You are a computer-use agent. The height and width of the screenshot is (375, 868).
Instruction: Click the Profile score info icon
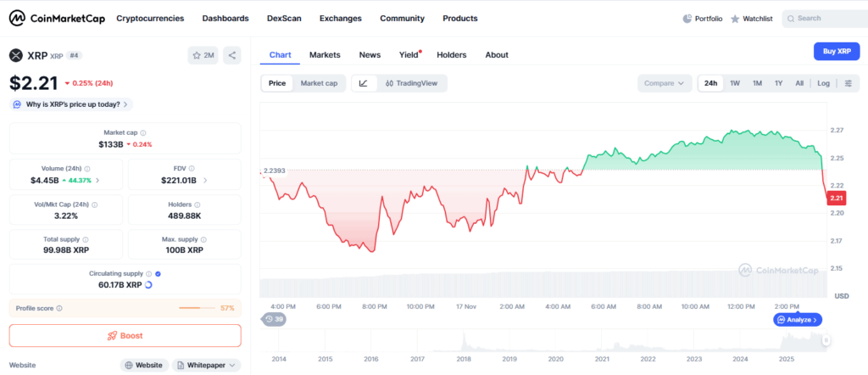[x=59, y=308]
